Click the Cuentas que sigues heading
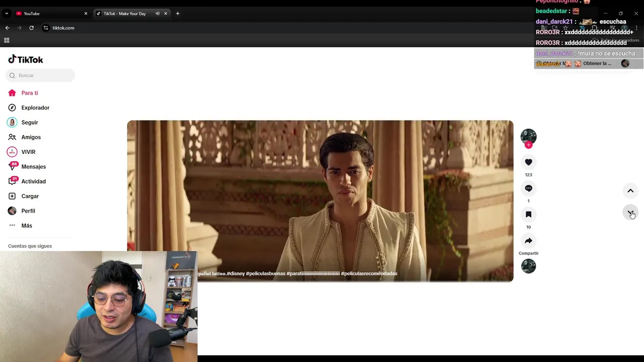The height and width of the screenshot is (362, 644). coord(30,246)
